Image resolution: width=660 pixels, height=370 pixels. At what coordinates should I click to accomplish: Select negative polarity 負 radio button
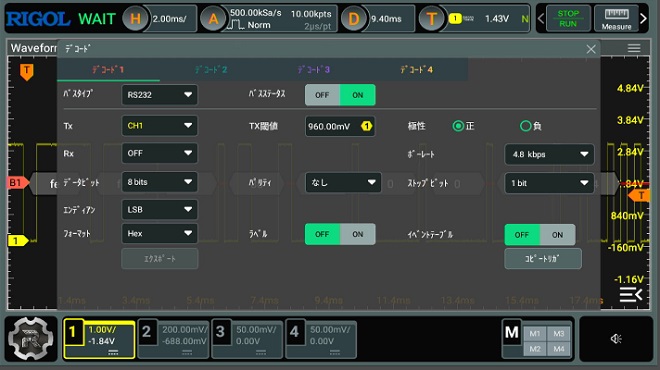525,126
